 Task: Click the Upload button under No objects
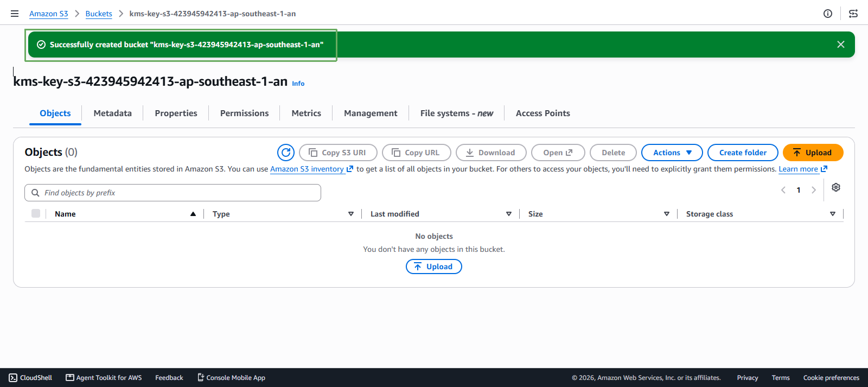[x=434, y=267]
